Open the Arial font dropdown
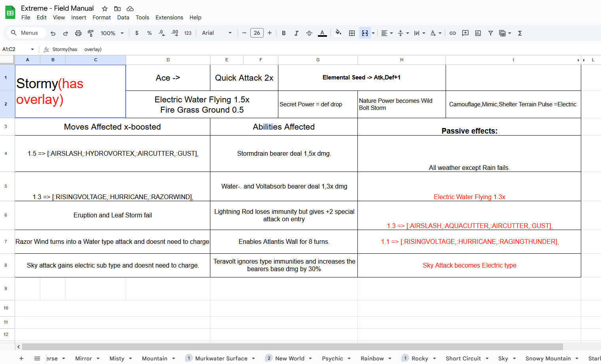This screenshot has width=601, height=364. pyautogui.click(x=217, y=33)
